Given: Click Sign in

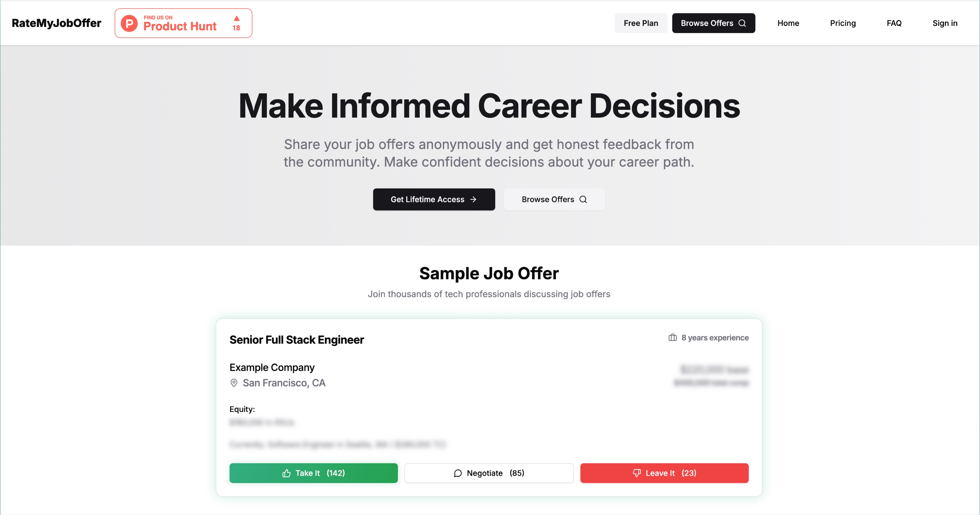Looking at the screenshot, I should (945, 23).
